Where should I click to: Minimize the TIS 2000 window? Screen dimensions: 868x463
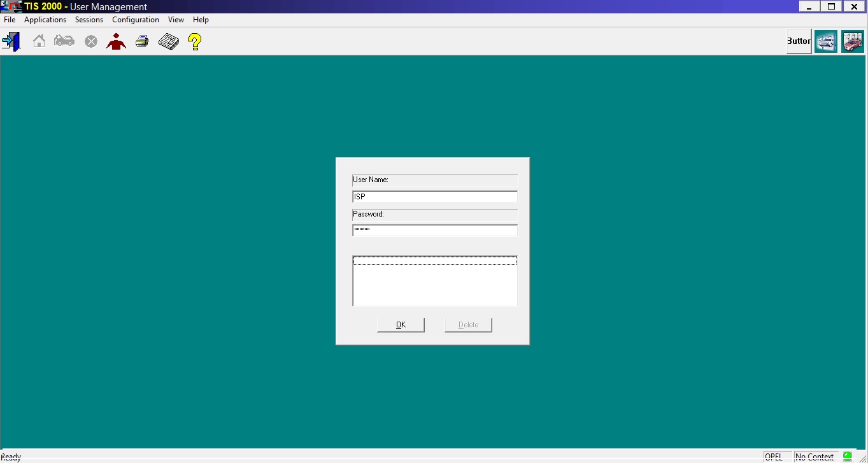809,6
